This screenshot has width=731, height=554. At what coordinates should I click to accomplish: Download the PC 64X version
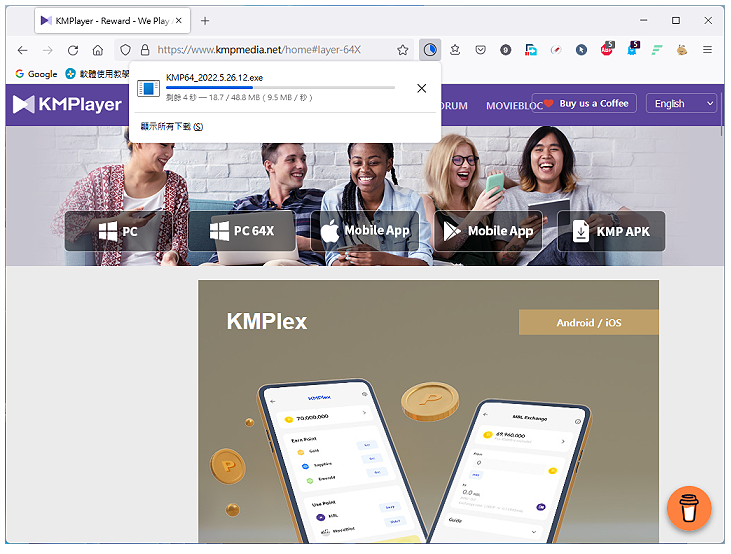pos(242,231)
